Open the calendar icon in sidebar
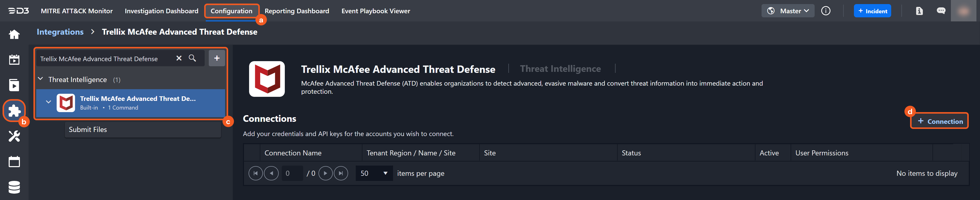The height and width of the screenshot is (200, 980). click(14, 162)
